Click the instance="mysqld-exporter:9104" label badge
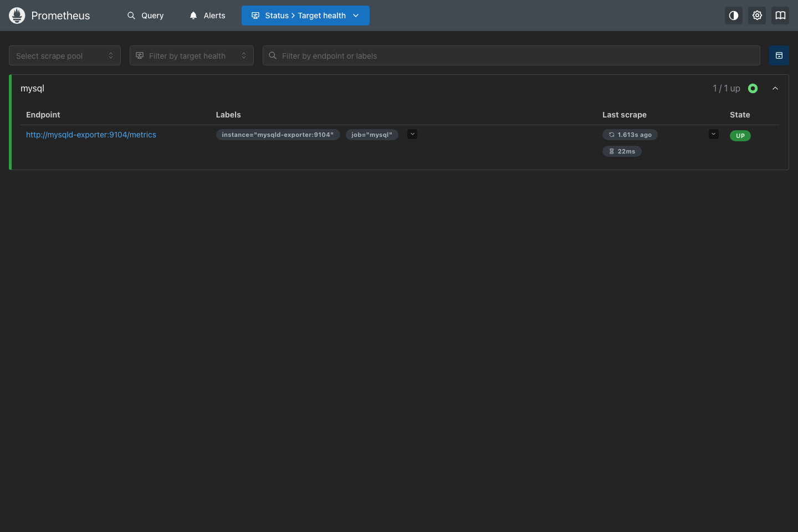Image resolution: width=798 pixels, height=532 pixels. point(278,135)
